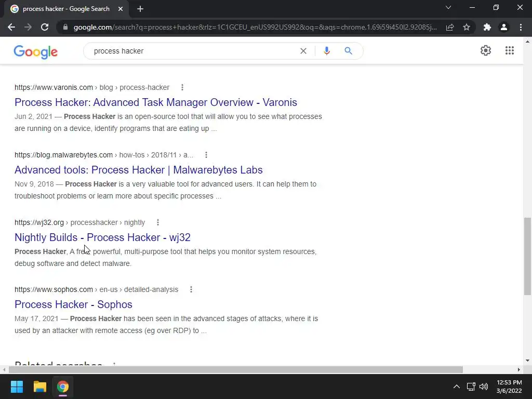
Task: Open Varonis result options menu
Action: click(x=182, y=87)
